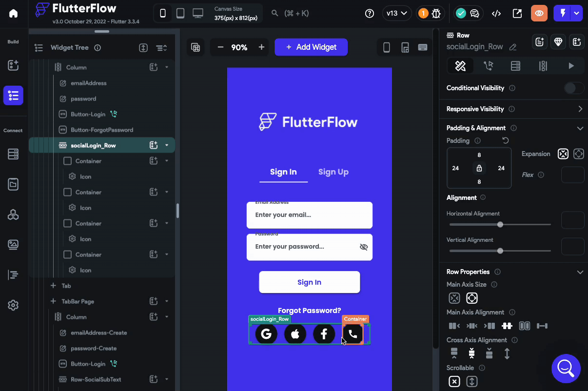The height and width of the screenshot is (391, 588).
Task: Select the Properties tab with the ruler-pencil icon
Action: pos(460,66)
